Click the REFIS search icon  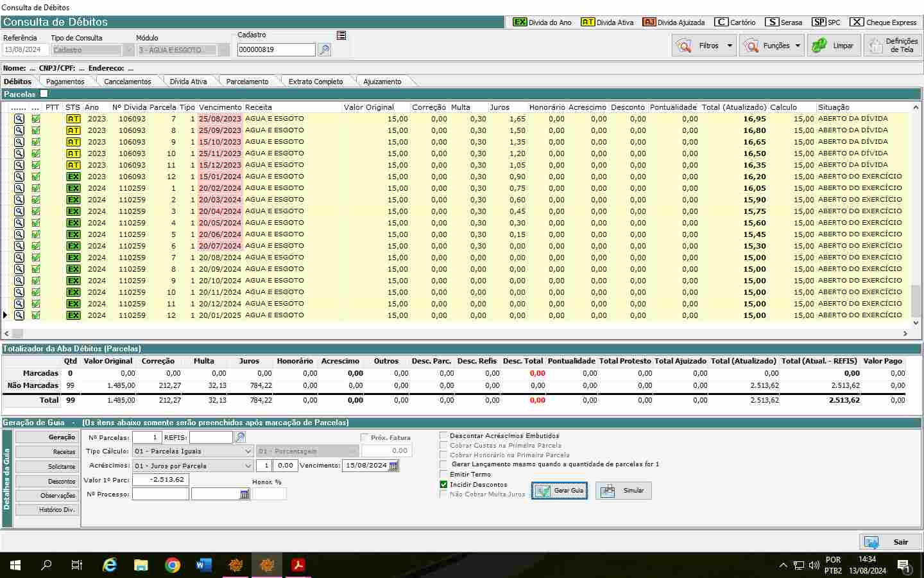pos(240,437)
